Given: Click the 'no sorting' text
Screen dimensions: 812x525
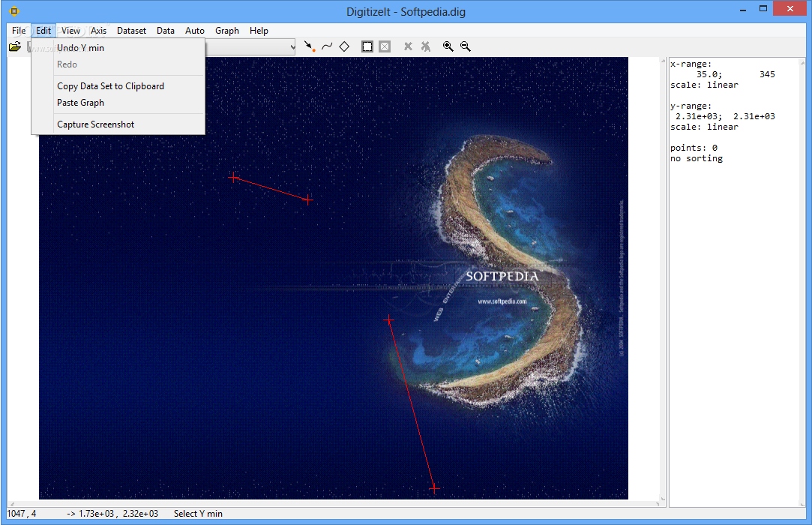Looking at the screenshot, I should [x=696, y=158].
